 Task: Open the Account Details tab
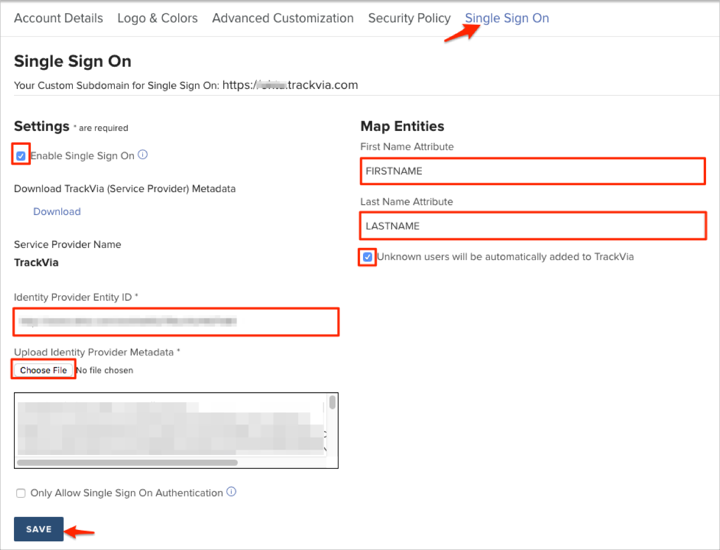coord(58,18)
